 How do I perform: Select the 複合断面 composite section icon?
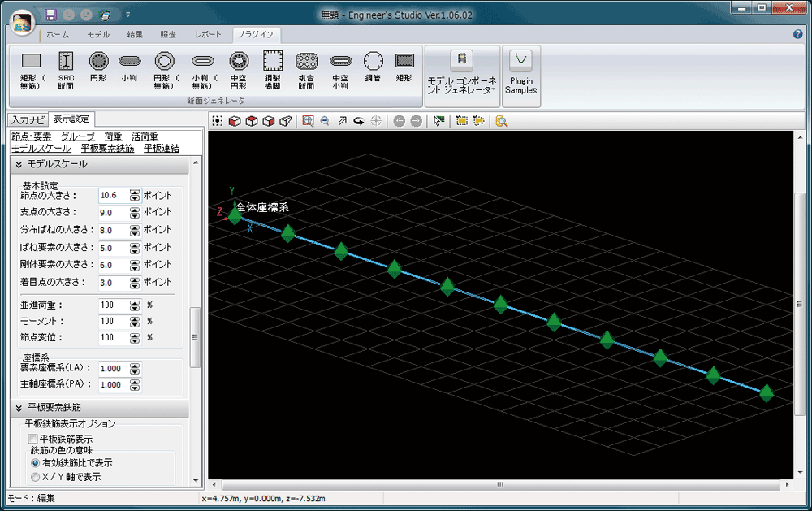click(x=307, y=67)
